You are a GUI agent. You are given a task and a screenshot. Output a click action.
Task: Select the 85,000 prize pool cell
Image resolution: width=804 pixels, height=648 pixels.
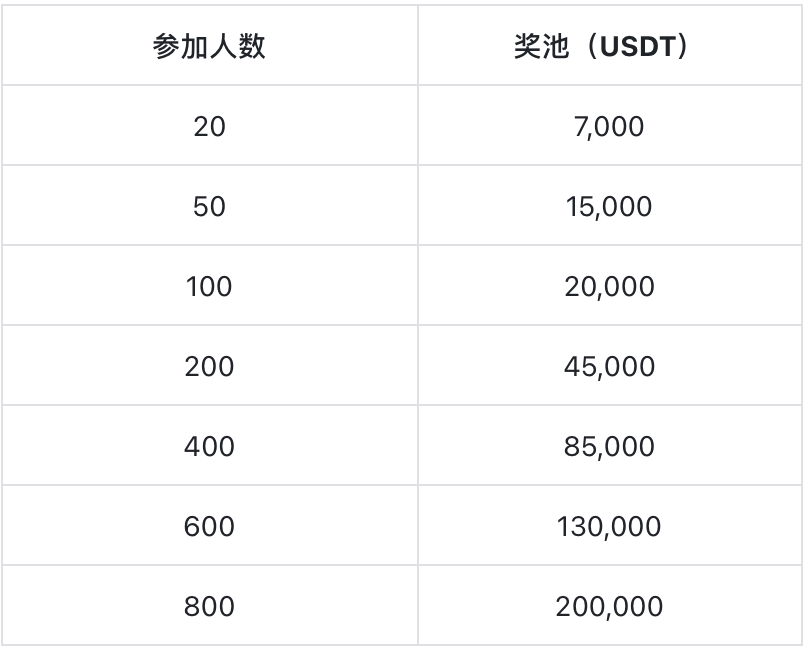coord(609,446)
